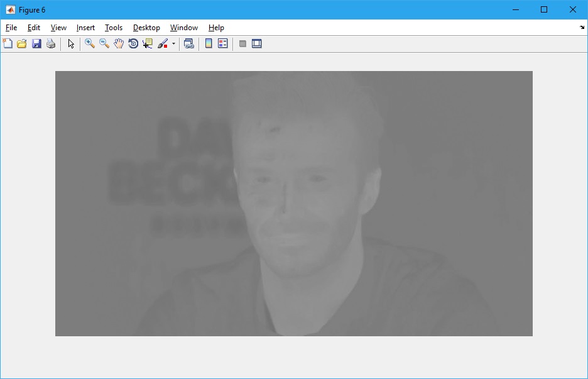Open the Insert menu
This screenshot has width=588, height=379.
point(85,28)
